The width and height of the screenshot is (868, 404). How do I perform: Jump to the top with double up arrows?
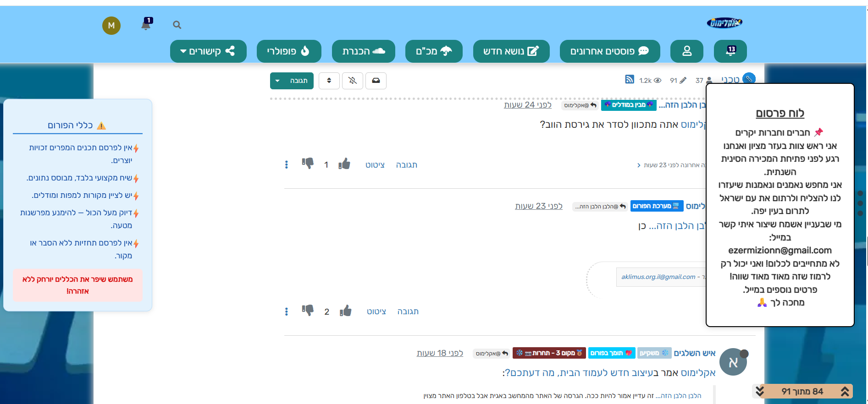845,391
